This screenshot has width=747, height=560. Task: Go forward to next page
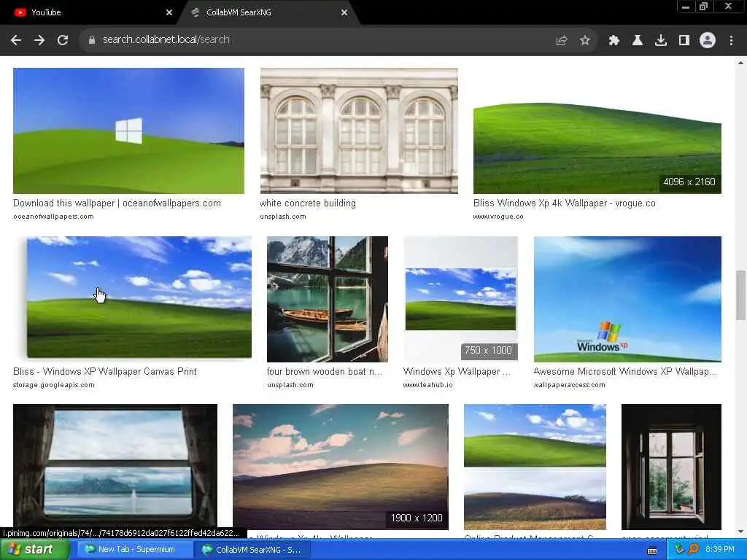coord(39,40)
